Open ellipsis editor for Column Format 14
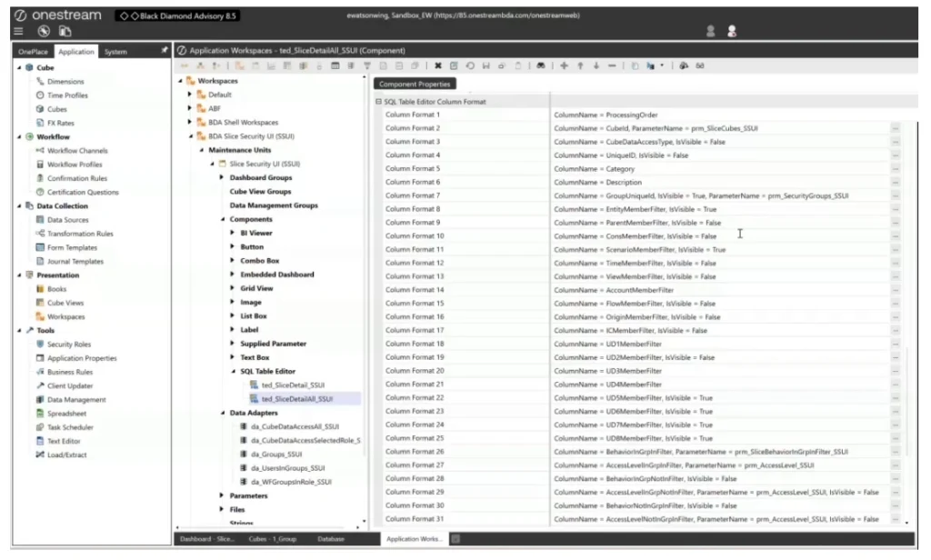 tap(896, 290)
